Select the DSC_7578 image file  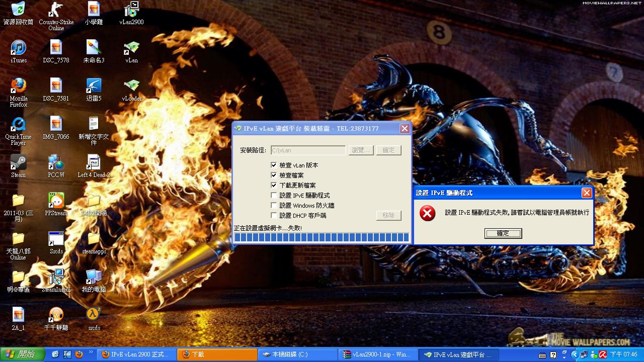(56, 51)
